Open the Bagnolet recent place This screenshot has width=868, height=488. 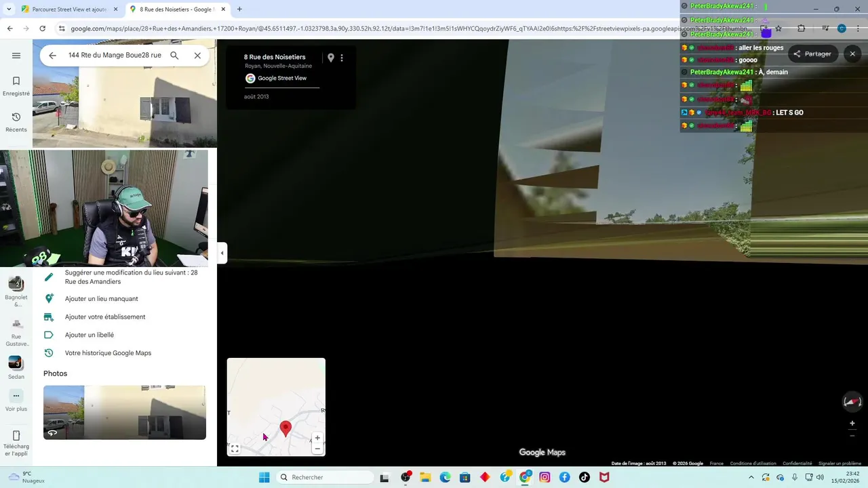pyautogui.click(x=16, y=292)
